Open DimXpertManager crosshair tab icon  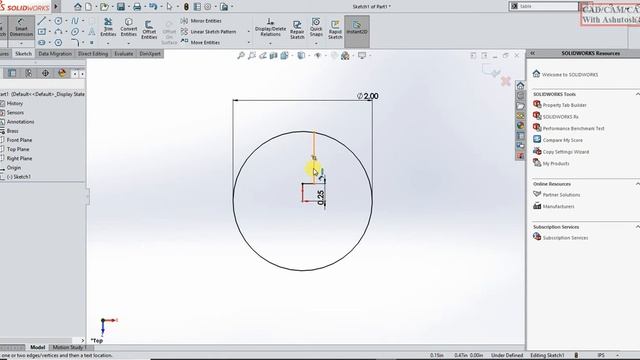tap(45, 73)
